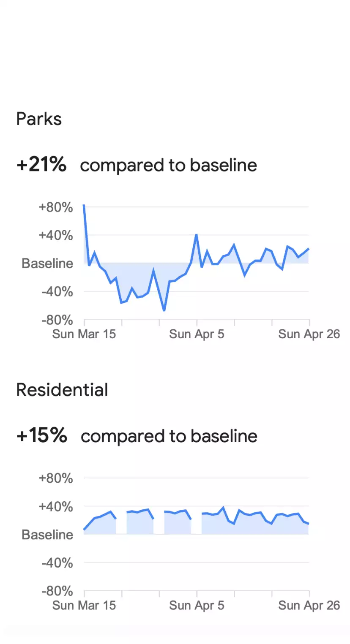Select the +15% Residential value
This screenshot has width=350, height=644.
(41, 435)
